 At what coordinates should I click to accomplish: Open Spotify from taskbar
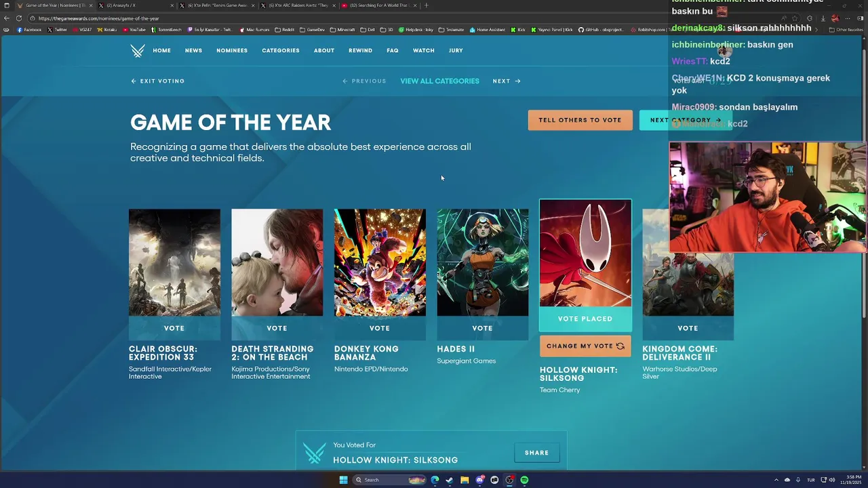(x=524, y=480)
